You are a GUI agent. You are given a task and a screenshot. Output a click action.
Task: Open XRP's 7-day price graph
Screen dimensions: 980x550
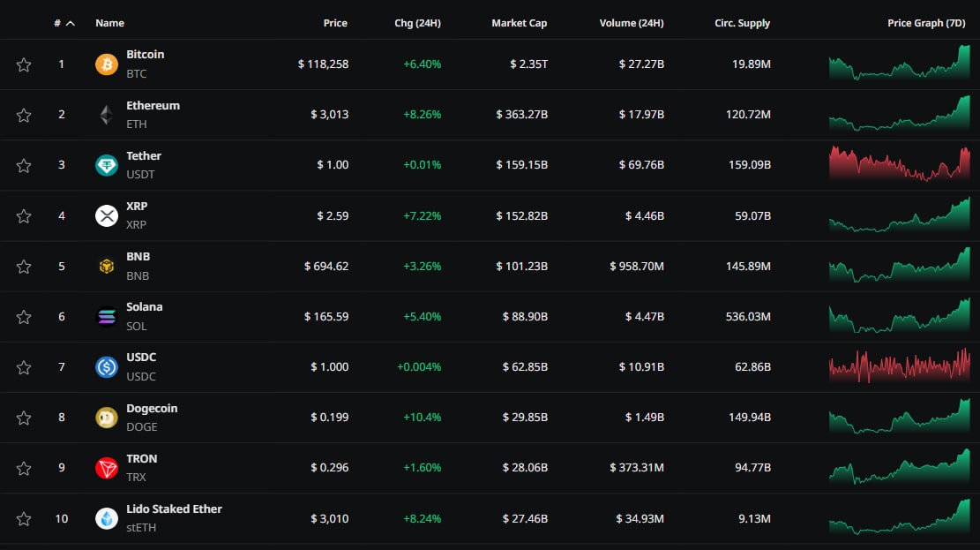pyautogui.click(x=900, y=215)
